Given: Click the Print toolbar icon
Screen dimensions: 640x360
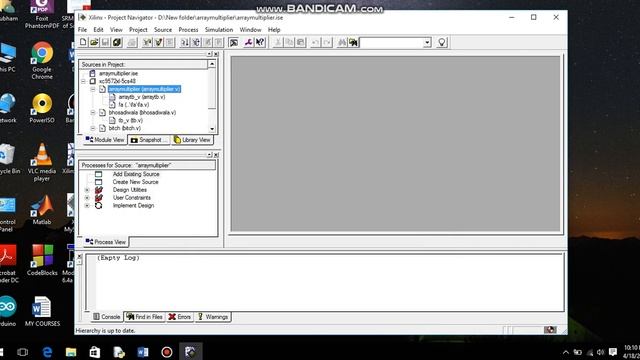Looking at the screenshot, I should coord(132,42).
